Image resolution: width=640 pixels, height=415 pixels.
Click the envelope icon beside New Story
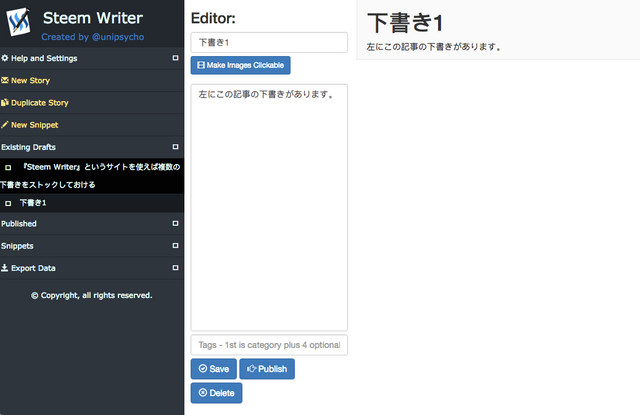pyautogui.click(x=5, y=80)
